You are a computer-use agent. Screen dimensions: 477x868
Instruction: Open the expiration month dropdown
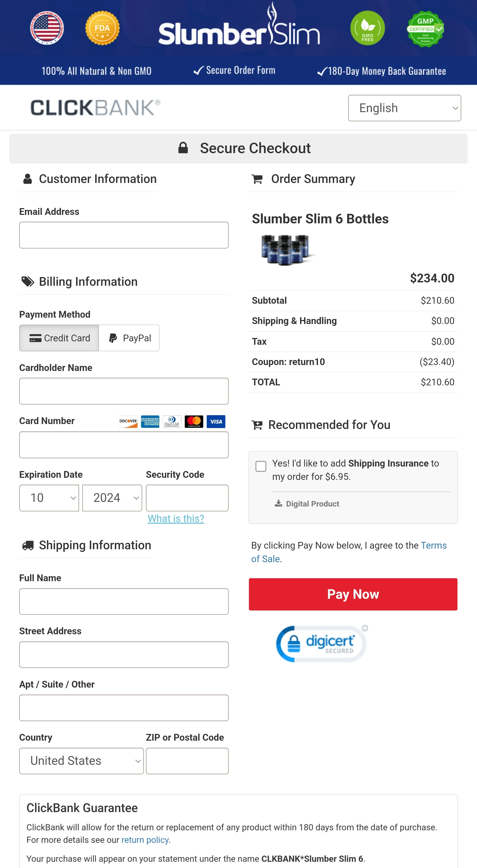(49, 498)
